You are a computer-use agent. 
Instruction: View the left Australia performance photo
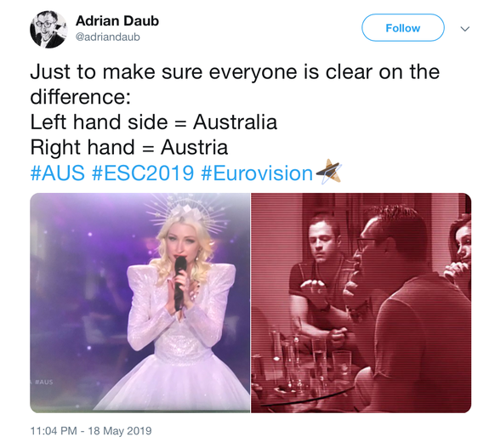[x=139, y=303]
